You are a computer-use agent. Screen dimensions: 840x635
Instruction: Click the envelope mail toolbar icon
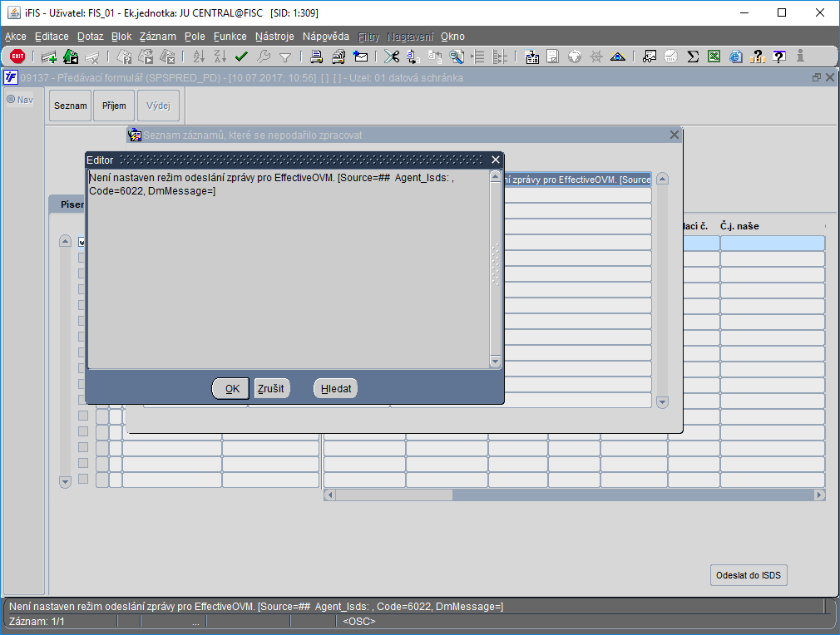[x=360, y=57]
